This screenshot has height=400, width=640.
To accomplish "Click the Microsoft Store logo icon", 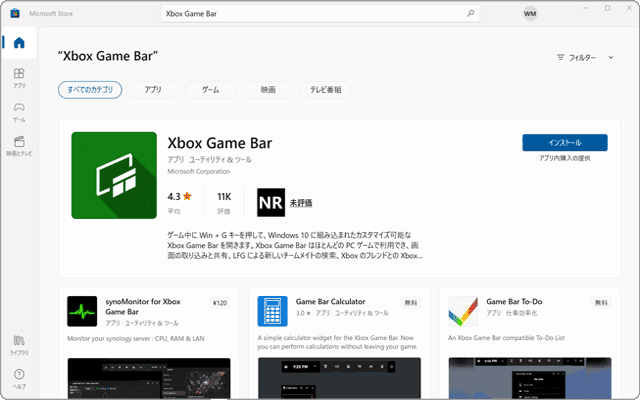I will pos(15,13).
